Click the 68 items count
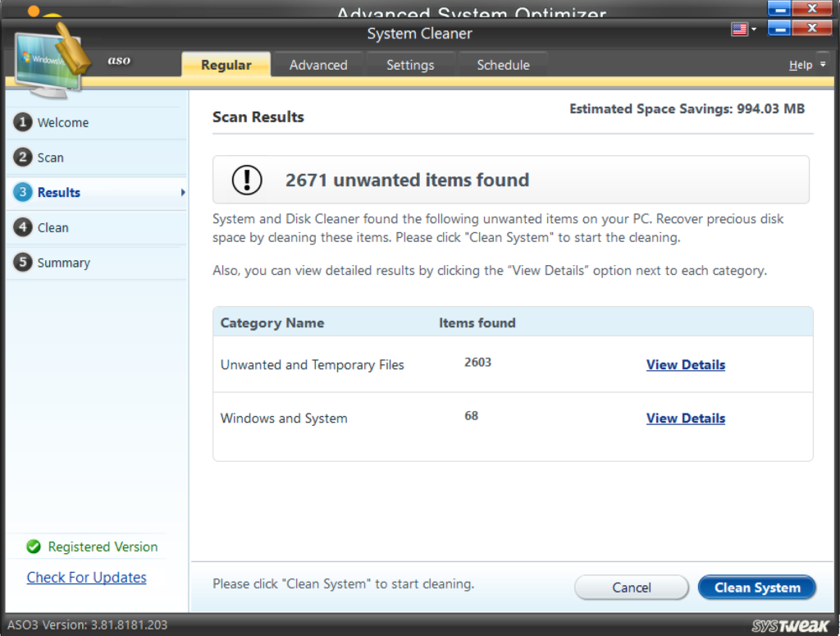Viewport: 840px width, 636px height. 472,416
